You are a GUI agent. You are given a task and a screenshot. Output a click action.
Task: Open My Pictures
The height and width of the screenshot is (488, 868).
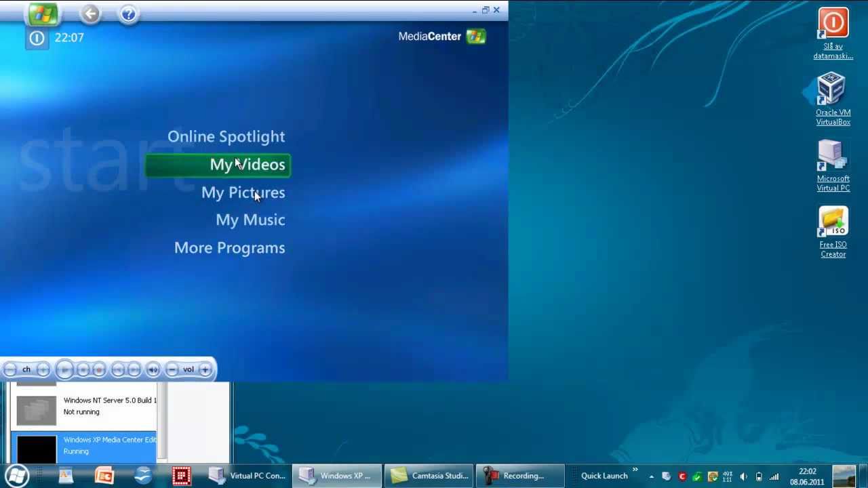coord(243,192)
